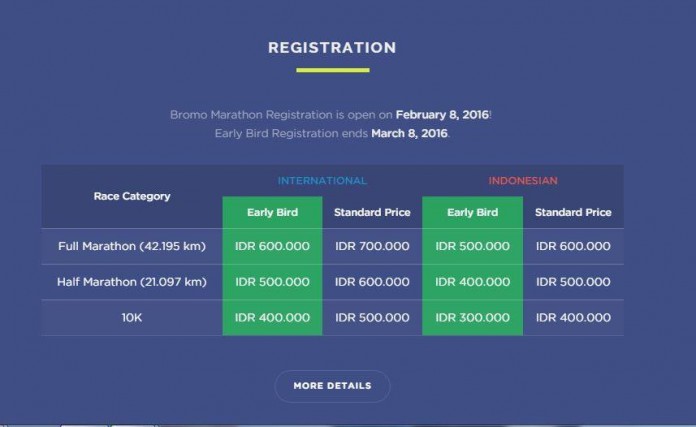Click International Standard Price column header
696x427 pixels.
(372, 213)
